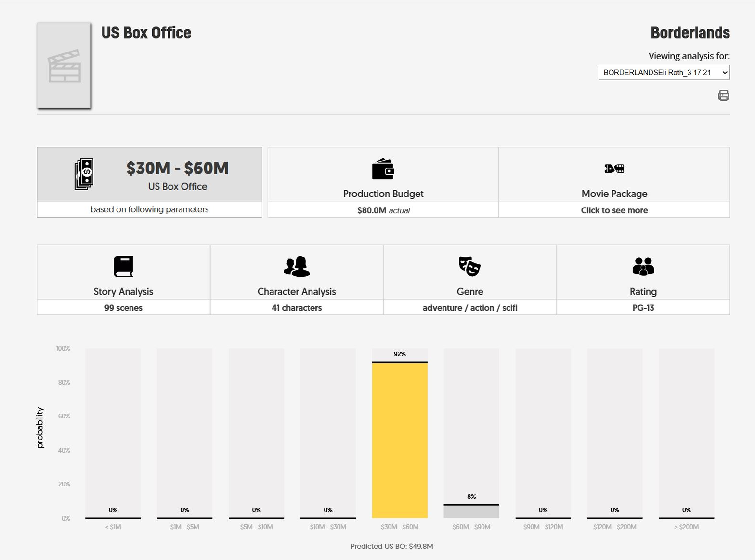Click the '$30M - $60M' headline value

point(177,168)
